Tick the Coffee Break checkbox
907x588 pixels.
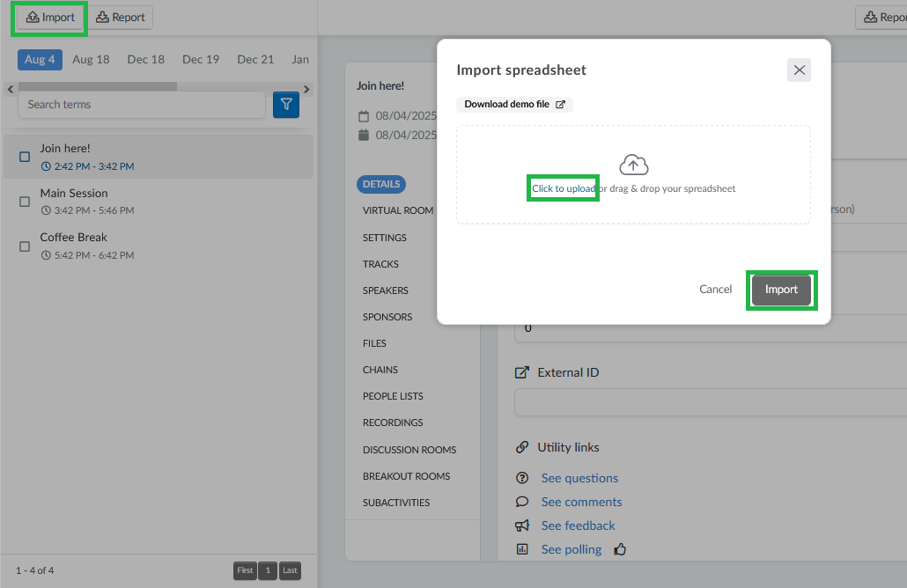pyautogui.click(x=25, y=246)
